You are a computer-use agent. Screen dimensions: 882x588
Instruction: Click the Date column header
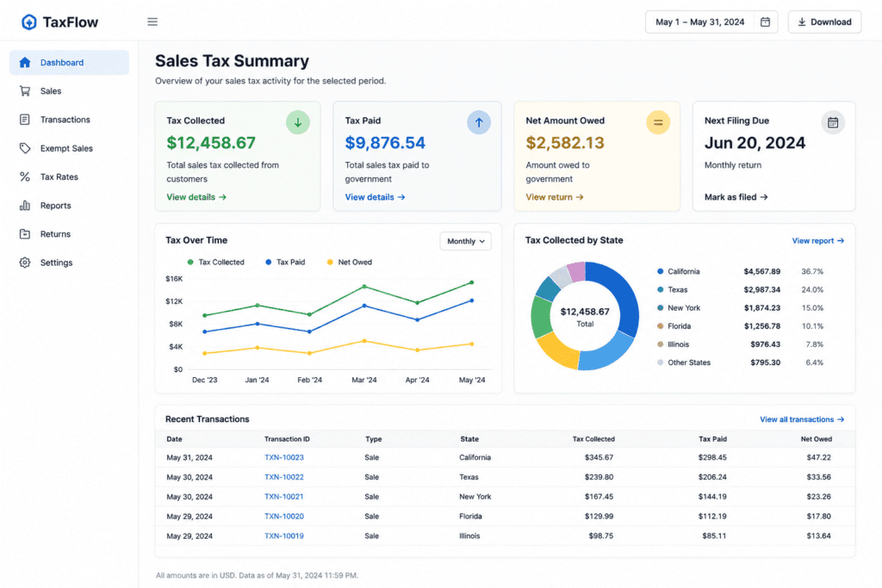click(174, 439)
